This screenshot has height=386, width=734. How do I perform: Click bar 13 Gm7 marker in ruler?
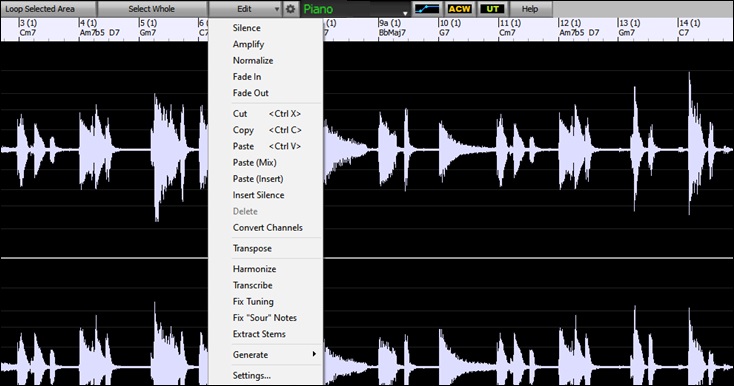630,28
